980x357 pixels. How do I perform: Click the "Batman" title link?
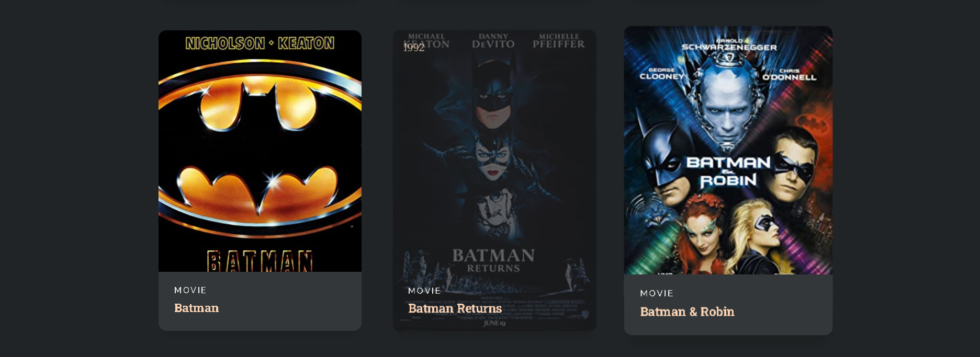196,308
